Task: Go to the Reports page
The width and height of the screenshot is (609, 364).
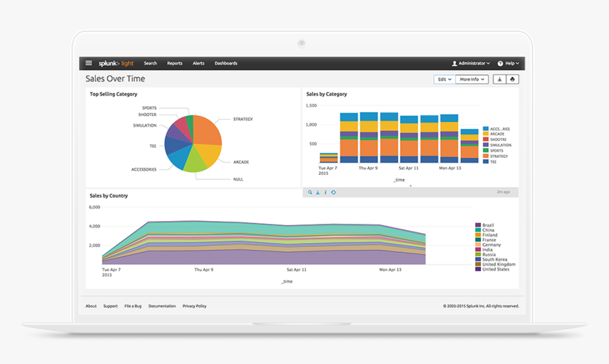Action: pyautogui.click(x=174, y=63)
